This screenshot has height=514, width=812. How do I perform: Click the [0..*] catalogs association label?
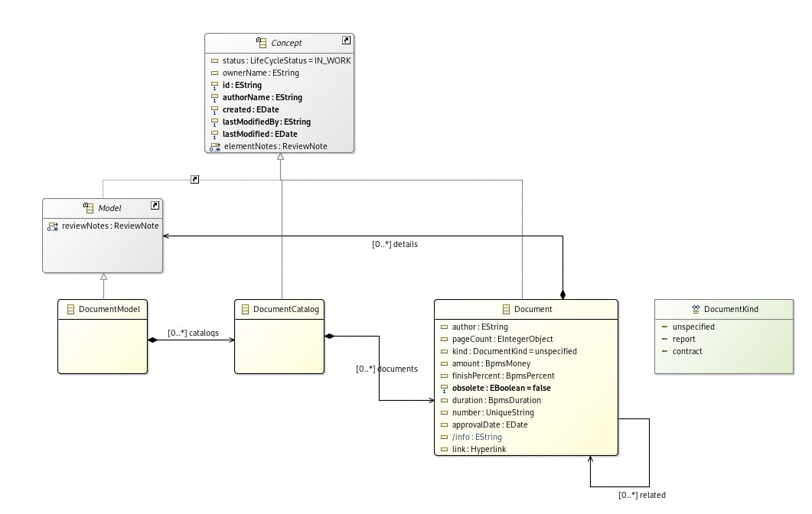[x=193, y=333]
